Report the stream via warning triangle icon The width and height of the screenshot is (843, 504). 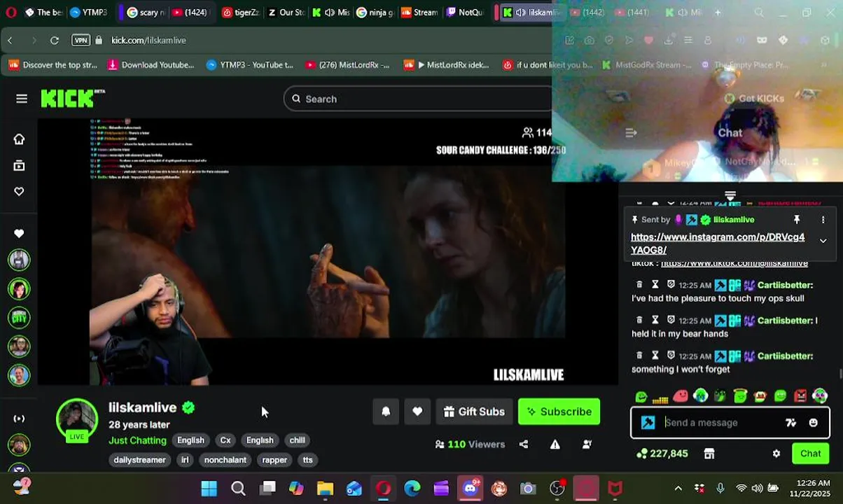point(555,444)
